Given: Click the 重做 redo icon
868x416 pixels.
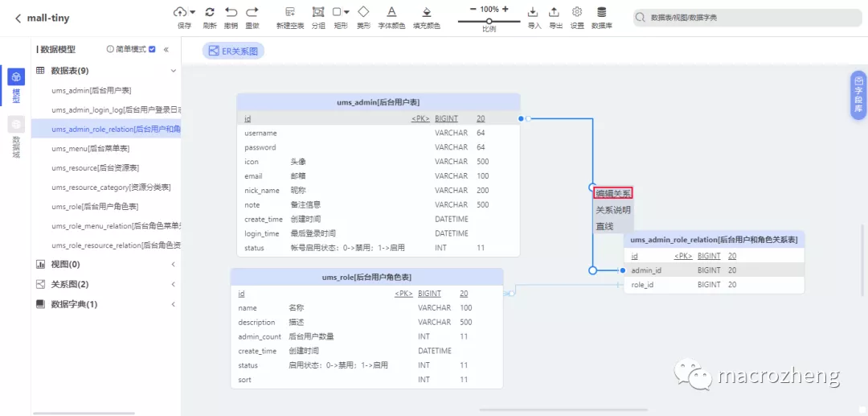Looking at the screenshot, I should click(252, 13).
